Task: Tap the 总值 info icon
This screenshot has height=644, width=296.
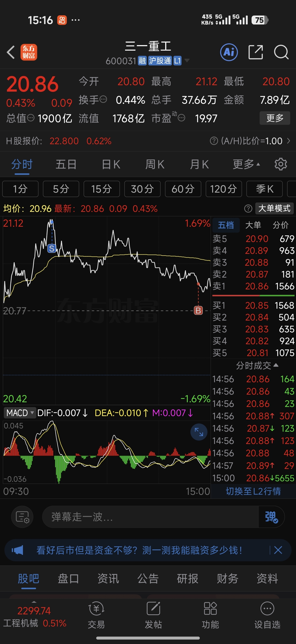Action: (31, 118)
